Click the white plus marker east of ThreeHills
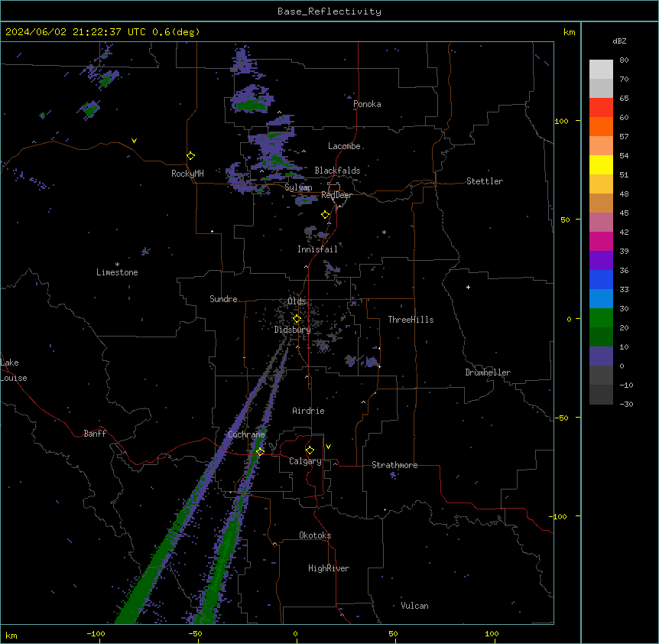 468,287
